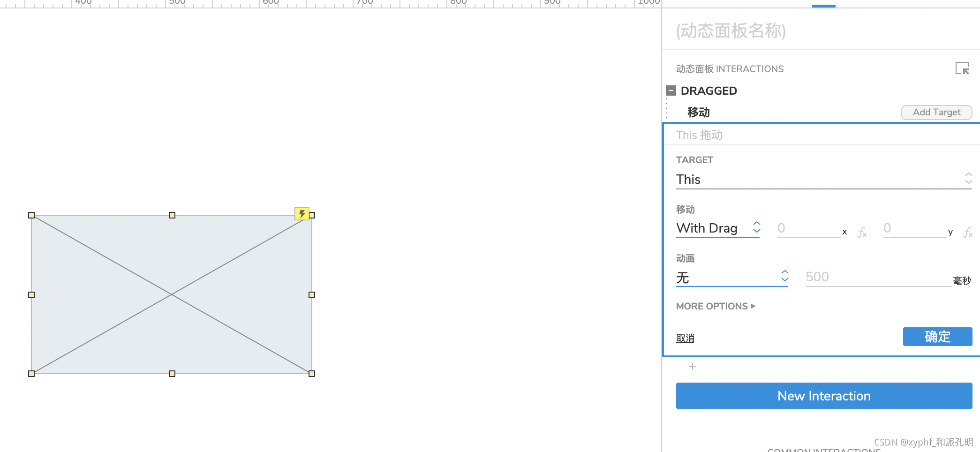Select the top-left resize handle of the panel
Viewport: 980px width, 452px height.
[31, 215]
